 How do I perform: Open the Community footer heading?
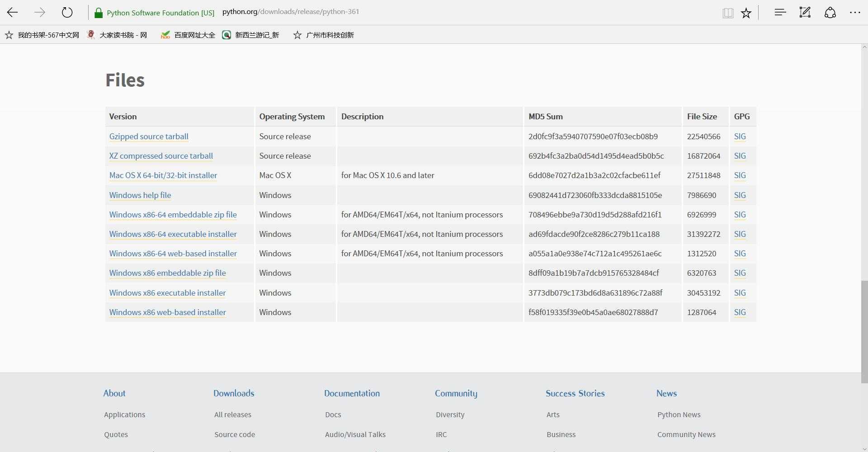click(456, 393)
